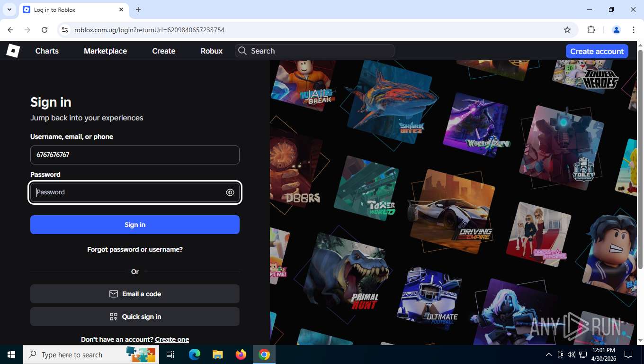Click the volume speaker tray icon

(x=571, y=355)
